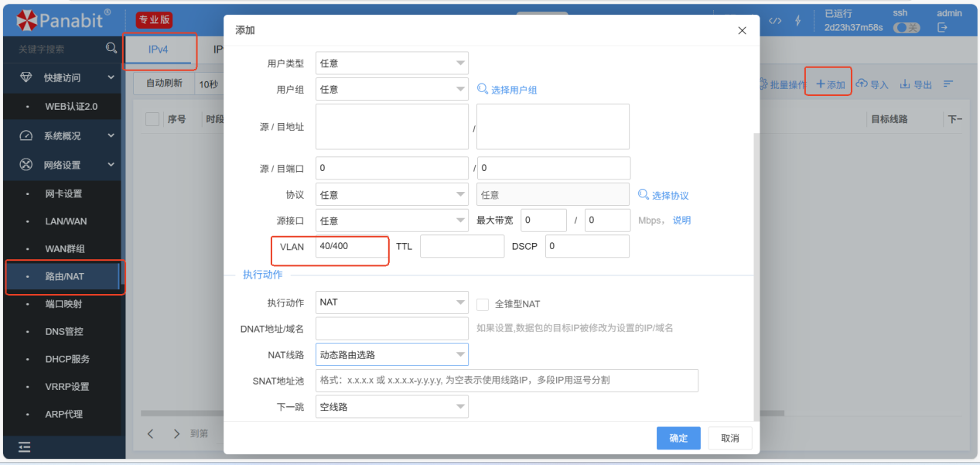Image resolution: width=980 pixels, height=465 pixels.
Task: Click the keyword search magnifier icon
Action: (111, 48)
